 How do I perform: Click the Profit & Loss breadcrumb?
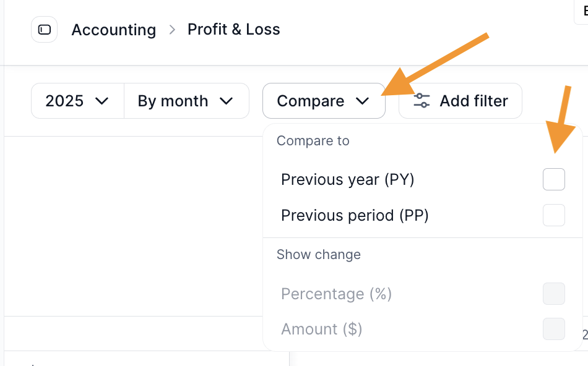233,30
